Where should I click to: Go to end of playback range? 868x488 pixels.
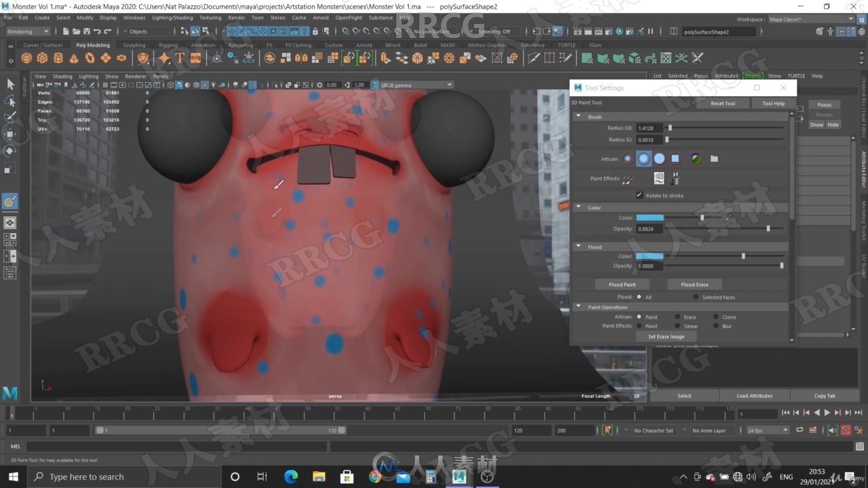click(x=859, y=412)
